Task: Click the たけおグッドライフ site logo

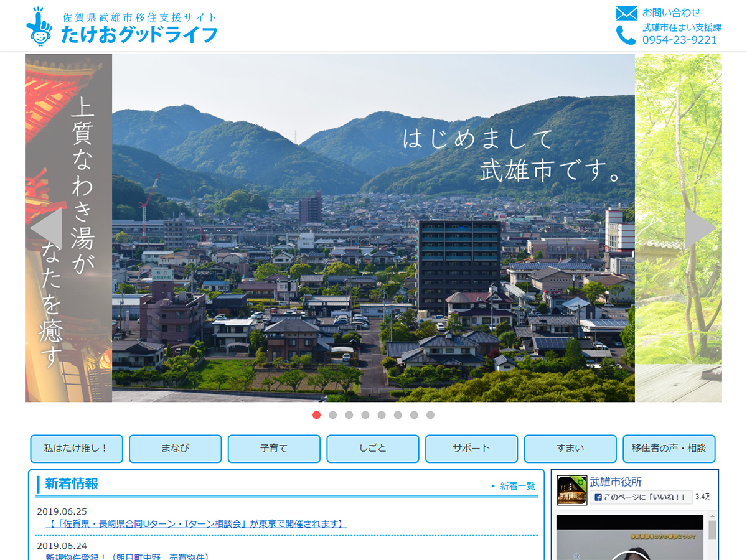Action: pos(122,27)
